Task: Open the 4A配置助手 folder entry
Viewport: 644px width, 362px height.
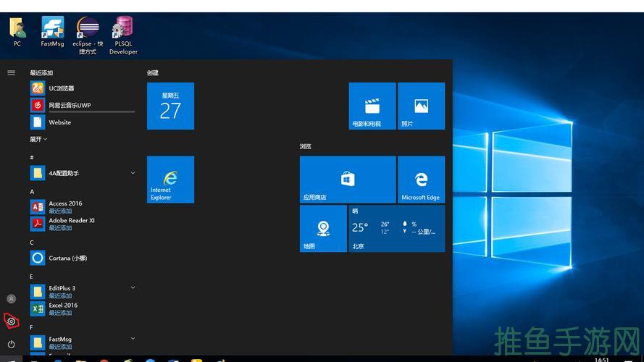Action: (x=82, y=173)
